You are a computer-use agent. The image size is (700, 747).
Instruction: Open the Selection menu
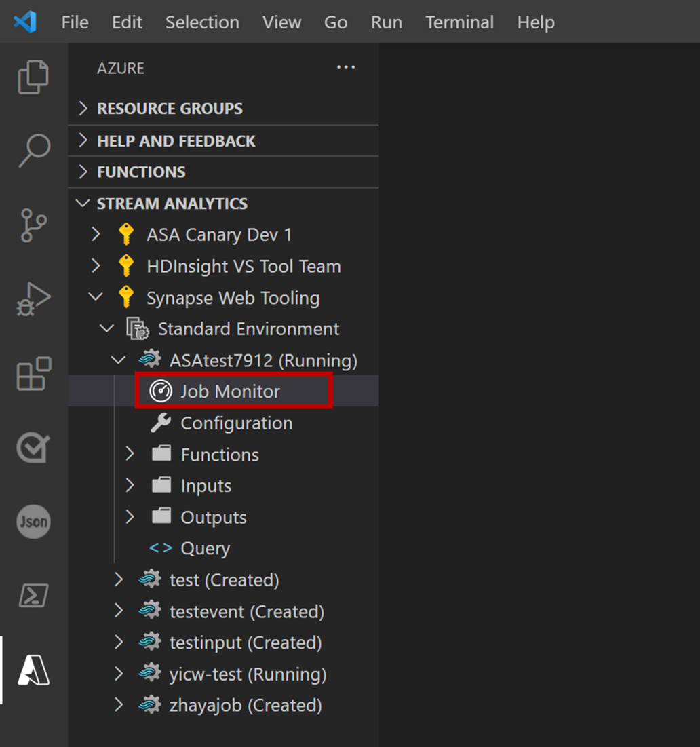coord(202,22)
